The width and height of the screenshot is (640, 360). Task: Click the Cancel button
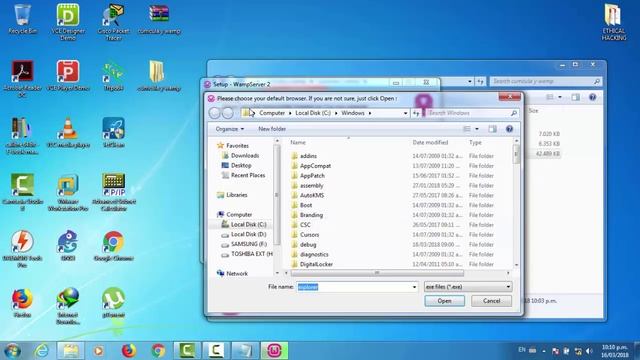pyautogui.click(x=491, y=301)
